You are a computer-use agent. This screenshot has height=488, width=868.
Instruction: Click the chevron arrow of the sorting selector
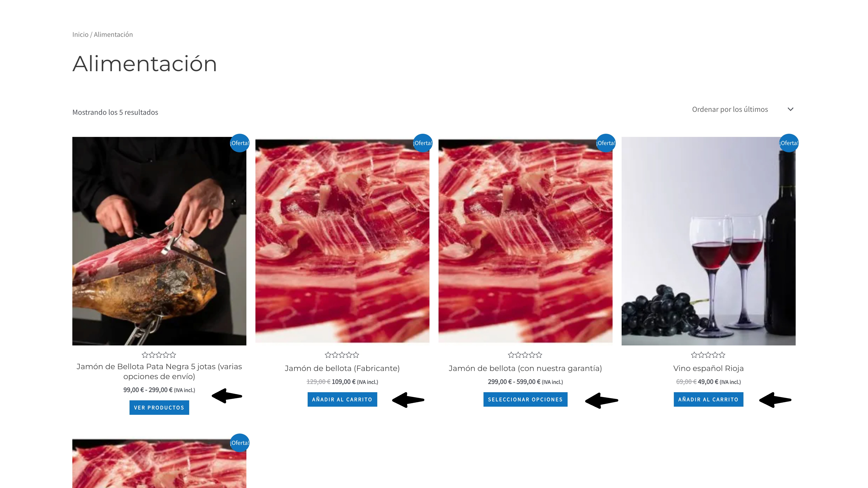pos(790,109)
